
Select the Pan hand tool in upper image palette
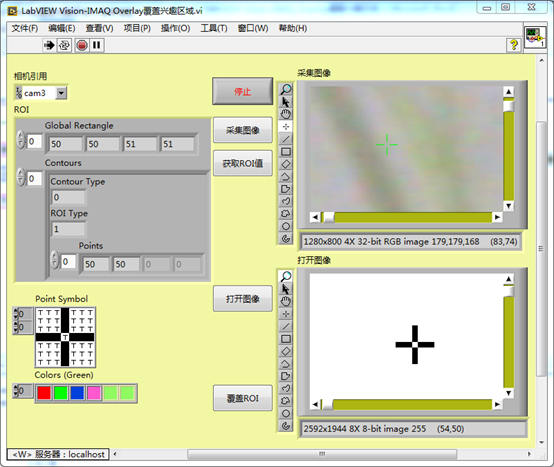pyautogui.click(x=286, y=114)
